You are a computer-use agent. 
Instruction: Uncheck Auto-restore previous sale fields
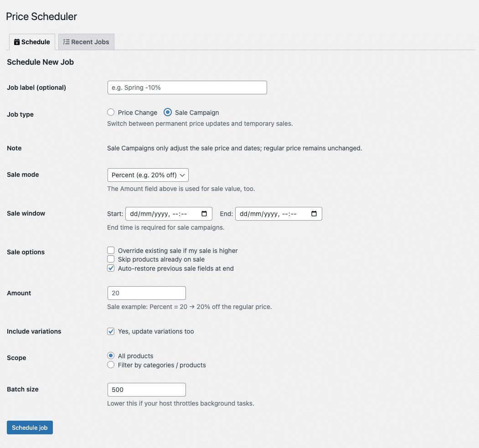(111, 268)
